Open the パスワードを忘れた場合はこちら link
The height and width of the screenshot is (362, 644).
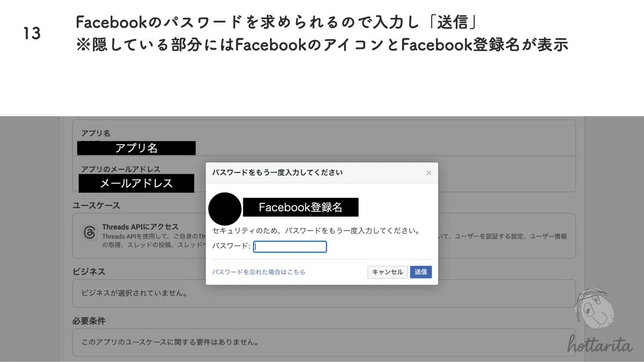pyautogui.click(x=259, y=272)
